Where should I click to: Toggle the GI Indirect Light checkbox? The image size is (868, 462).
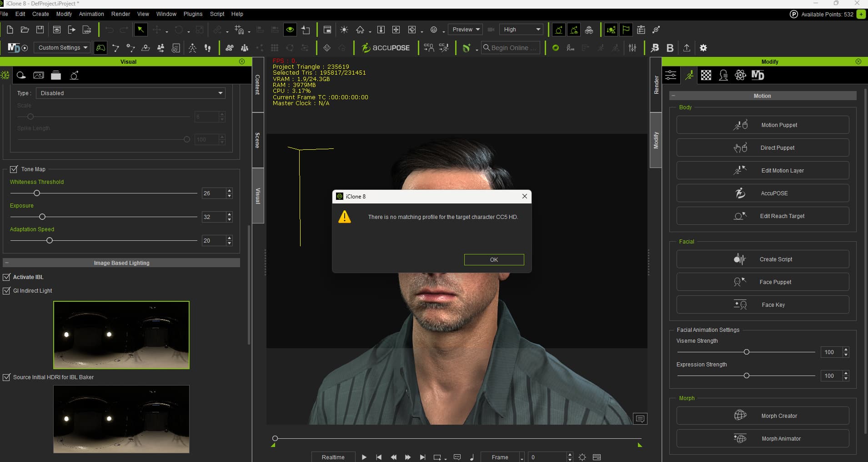[x=6, y=290]
